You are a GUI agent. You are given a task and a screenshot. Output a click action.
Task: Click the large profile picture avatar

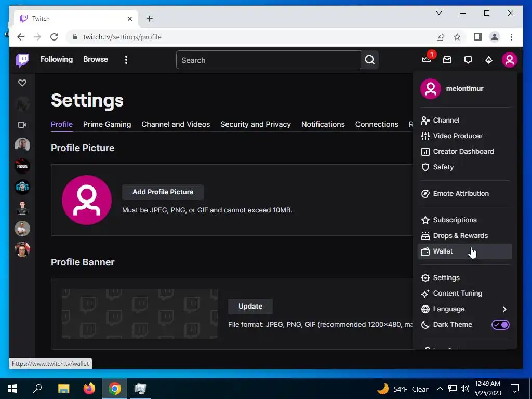pyautogui.click(x=87, y=200)
